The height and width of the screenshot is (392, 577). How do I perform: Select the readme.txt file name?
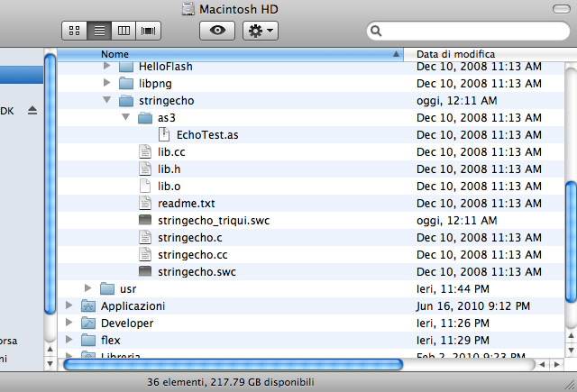click(187, 204)
